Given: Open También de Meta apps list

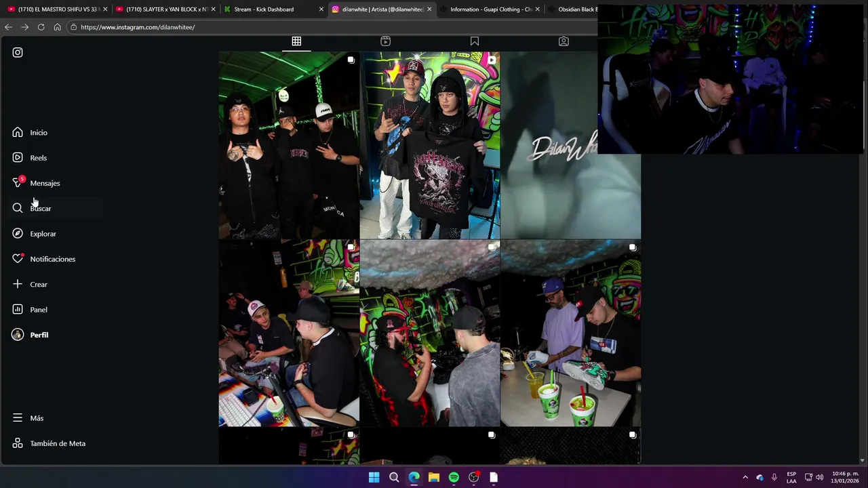Looking at the screenshot, I should (49, 443).
